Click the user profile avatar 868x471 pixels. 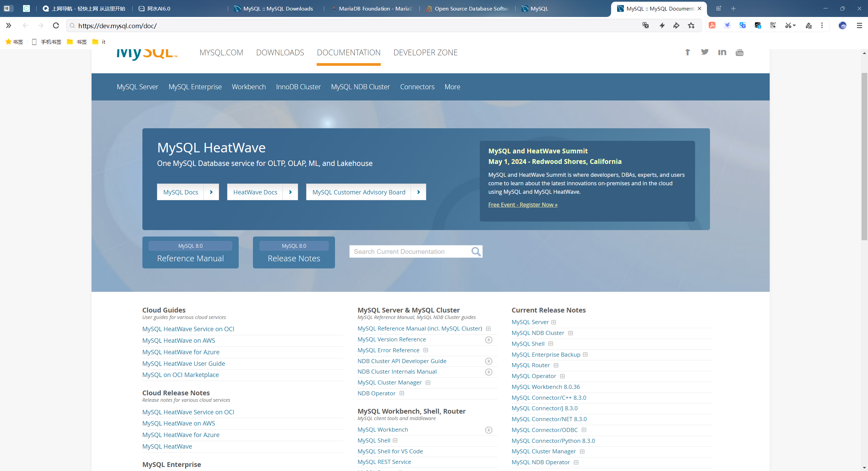pyautogui.click(x=842, y=25)
